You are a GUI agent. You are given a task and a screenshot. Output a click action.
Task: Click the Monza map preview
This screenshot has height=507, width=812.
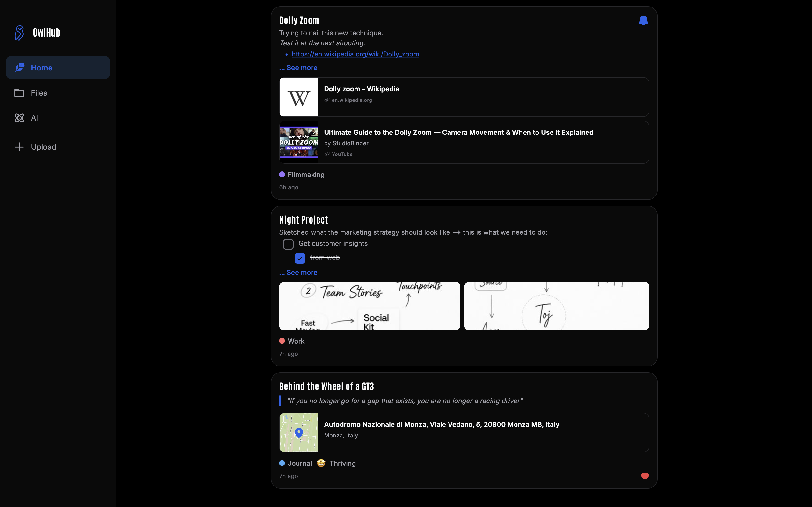coord(299,433)
